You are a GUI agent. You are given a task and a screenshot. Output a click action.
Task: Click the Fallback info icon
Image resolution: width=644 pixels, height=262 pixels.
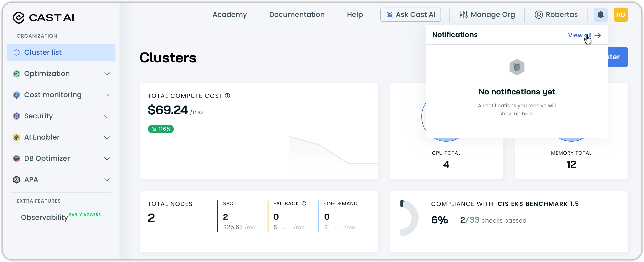click(304, 203)
